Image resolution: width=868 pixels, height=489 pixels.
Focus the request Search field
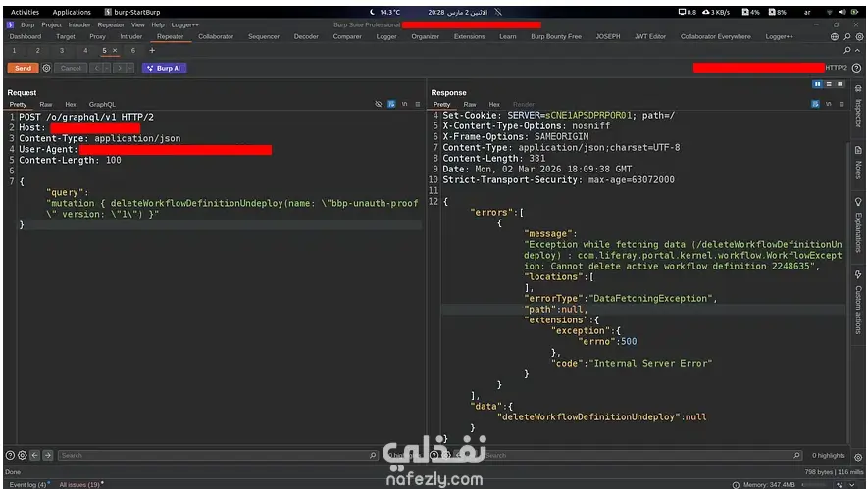218,455
